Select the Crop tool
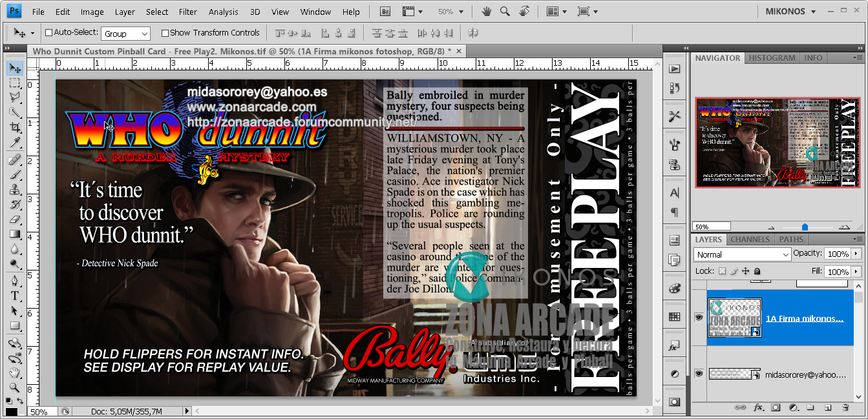Viewport: 868px width, 419px height. 14,127
